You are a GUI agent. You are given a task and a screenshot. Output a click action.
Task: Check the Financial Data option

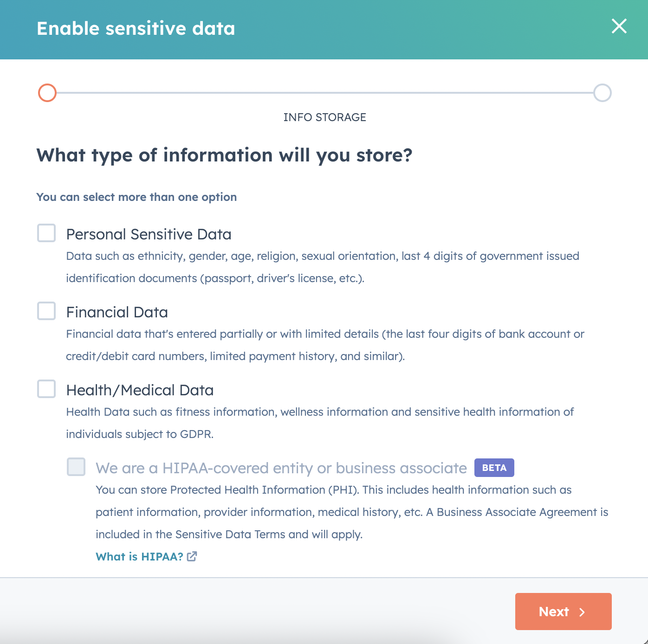coord(46,311)
